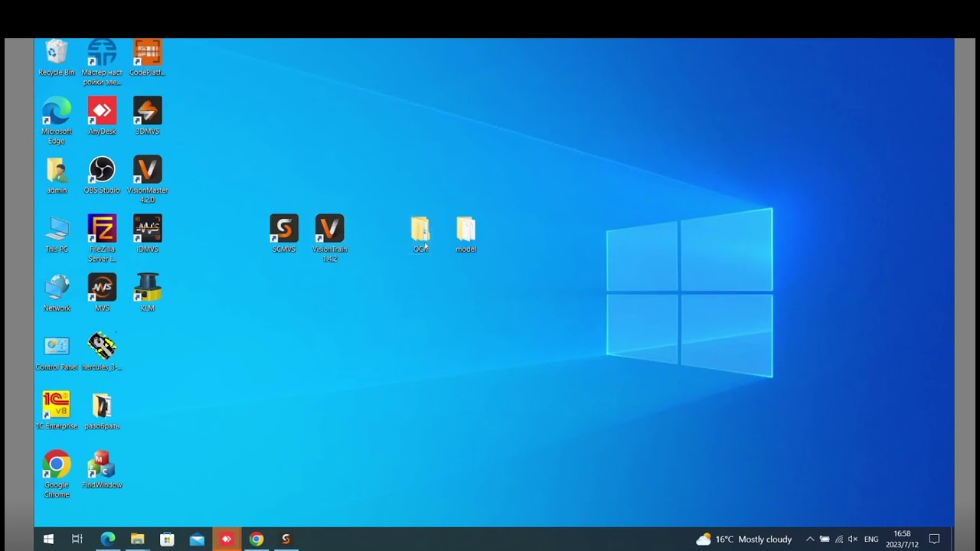
Task: Switch to SCMVS app in the taskbar
Action: (x=286, y=539)
